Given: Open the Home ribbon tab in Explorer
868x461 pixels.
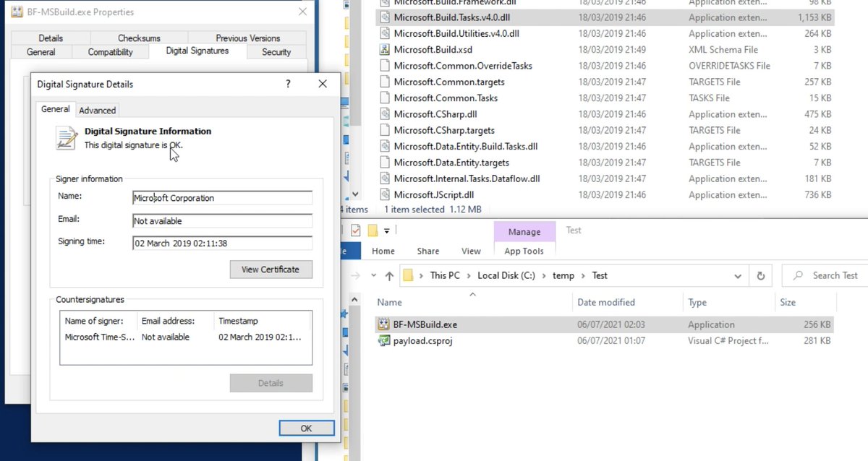Looking at the screenshot, I should pos(383,251).
